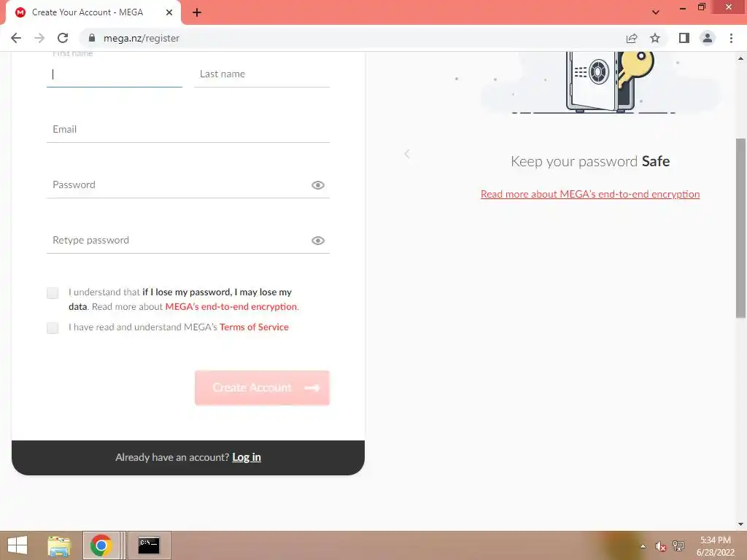Click the browser back arrow
747x560 pixels.
16,38
